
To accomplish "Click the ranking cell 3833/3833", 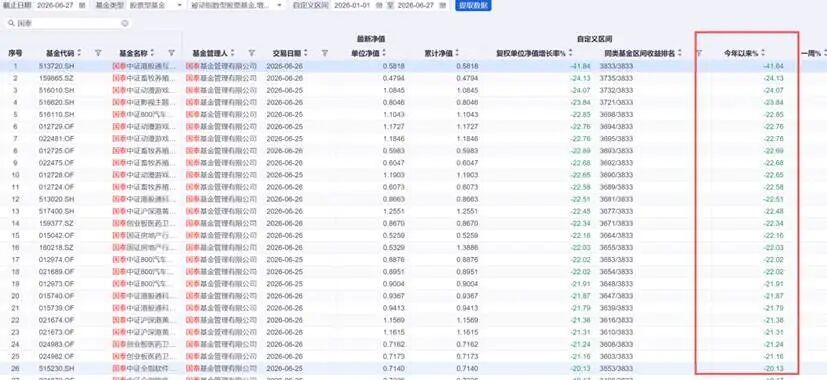I will click(x=616, y=66).
